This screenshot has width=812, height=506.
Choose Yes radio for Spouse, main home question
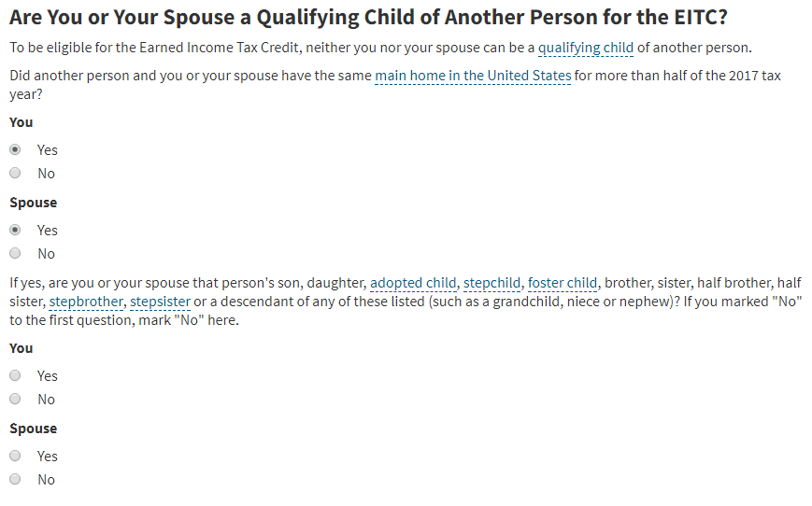pyautogui.click(x=15, y=230)
